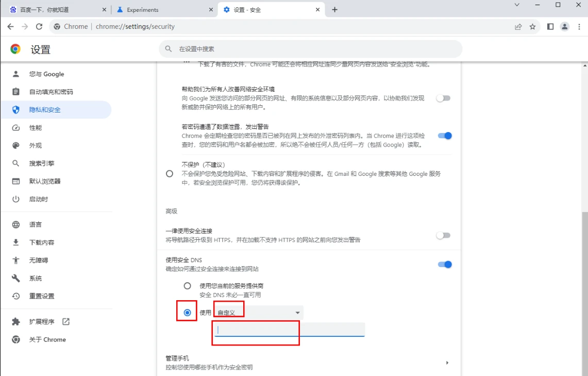The height and width of the screenshot is (376, 588).
Task: Open the 自定义 DNS provider dropdown
Action: click(x=258, y=313)
